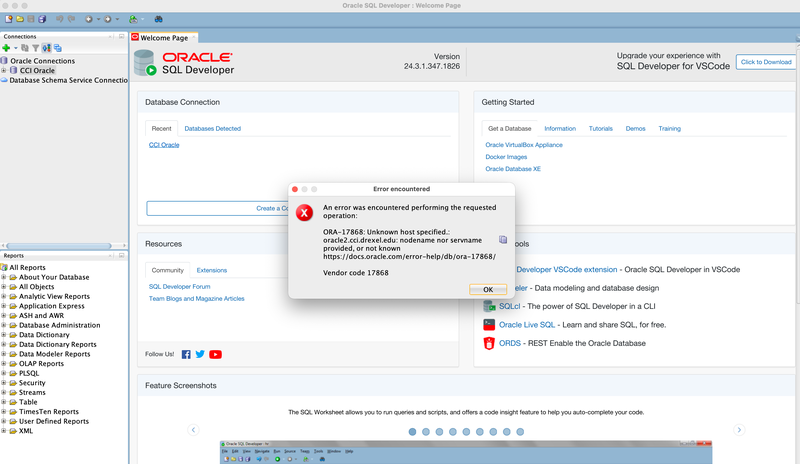Open the YouTube icon under Follow Us
Image resolution: width=800 pixels, height=464 pixels.
(x=215, y=354)
